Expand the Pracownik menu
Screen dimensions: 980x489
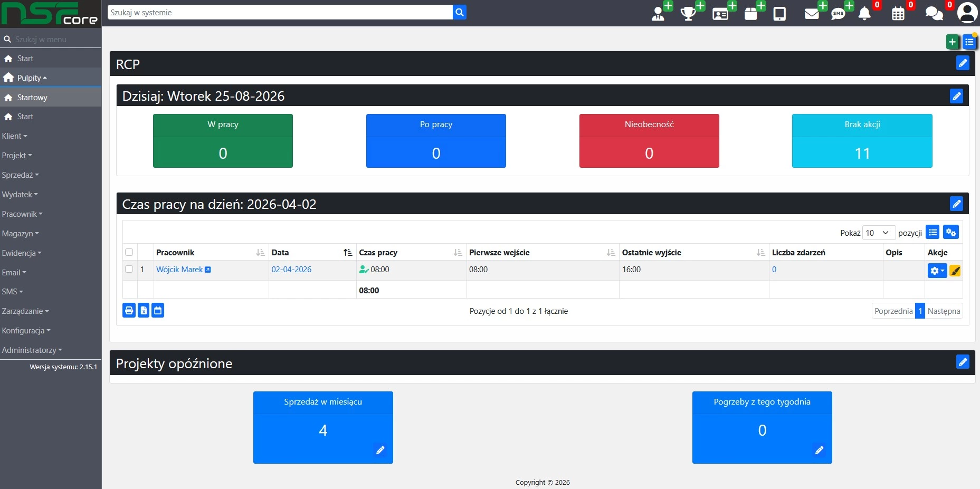click(x=22, y=214)
